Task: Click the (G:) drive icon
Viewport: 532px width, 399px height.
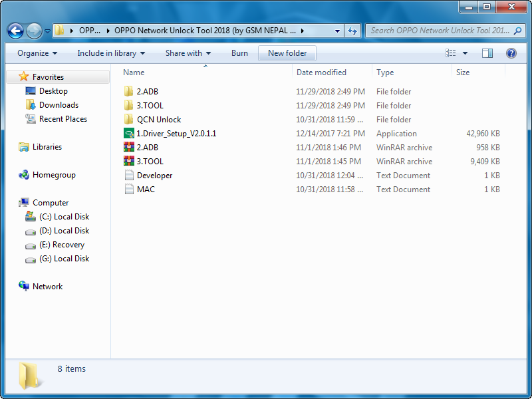Action: point(30,260)
